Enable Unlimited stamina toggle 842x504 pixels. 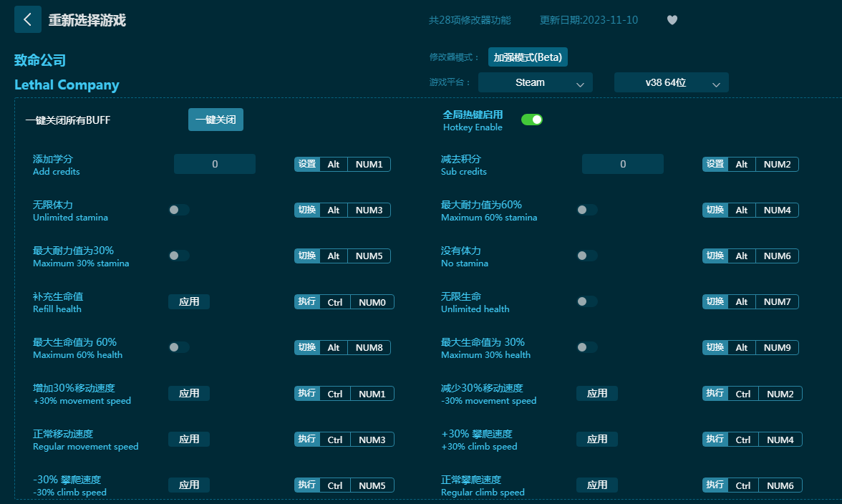point(179,210)
